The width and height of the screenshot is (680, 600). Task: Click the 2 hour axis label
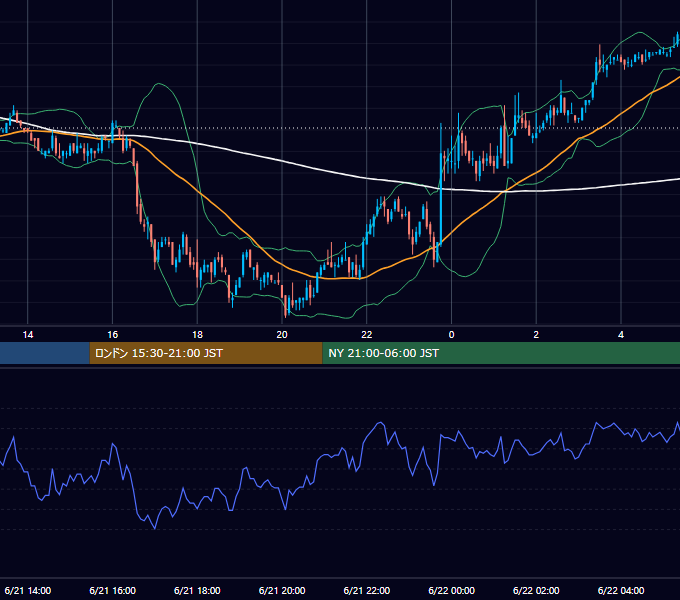click(x=536, y=335)
